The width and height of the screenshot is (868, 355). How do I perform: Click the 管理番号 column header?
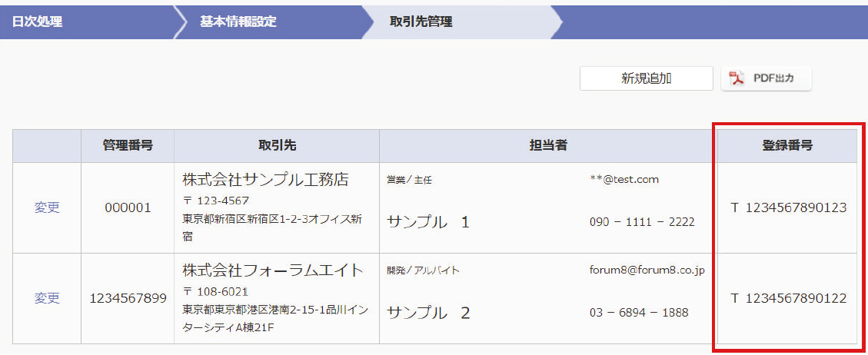(128, 145)
